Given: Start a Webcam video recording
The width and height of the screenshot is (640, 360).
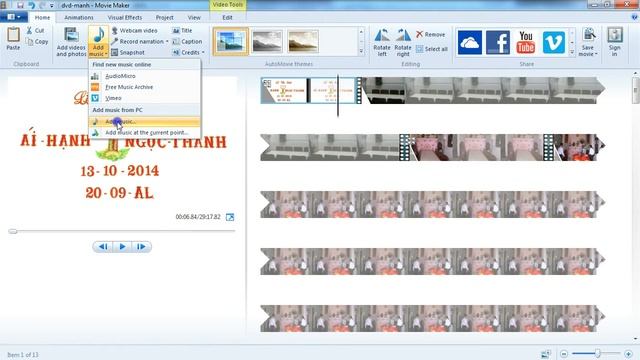Looking at the screenshot, I should coord(134,31).
